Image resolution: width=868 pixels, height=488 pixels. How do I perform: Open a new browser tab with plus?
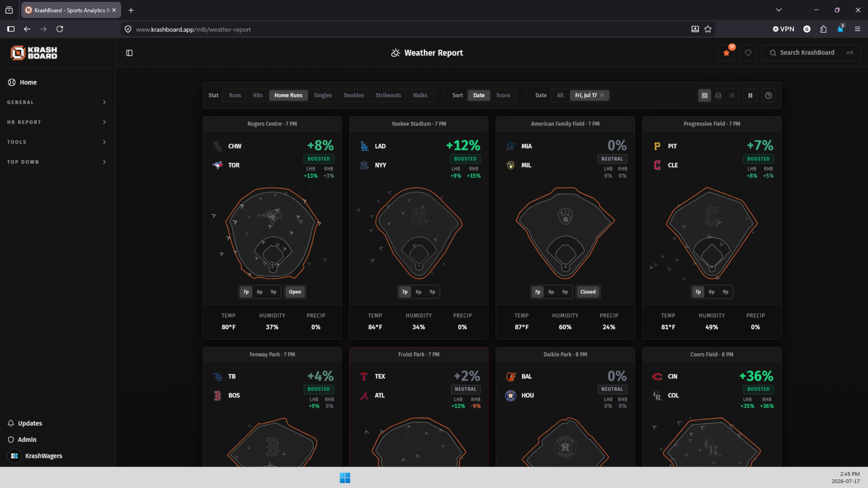click(x=131, y=11)
